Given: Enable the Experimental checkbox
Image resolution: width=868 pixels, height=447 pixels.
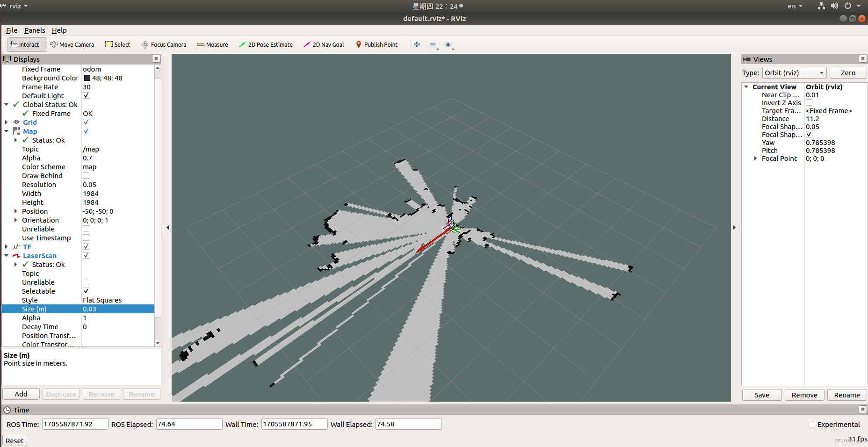Looking at the screenshot, I should (812, 424).
